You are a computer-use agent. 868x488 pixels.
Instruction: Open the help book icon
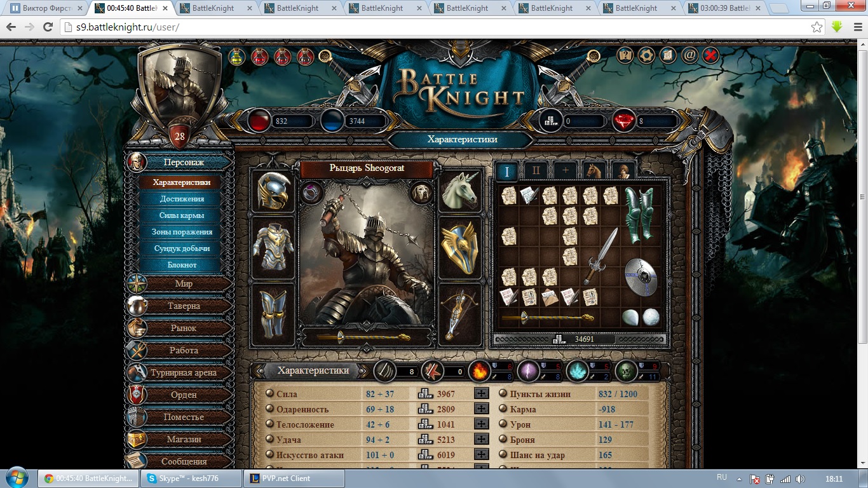625,55
